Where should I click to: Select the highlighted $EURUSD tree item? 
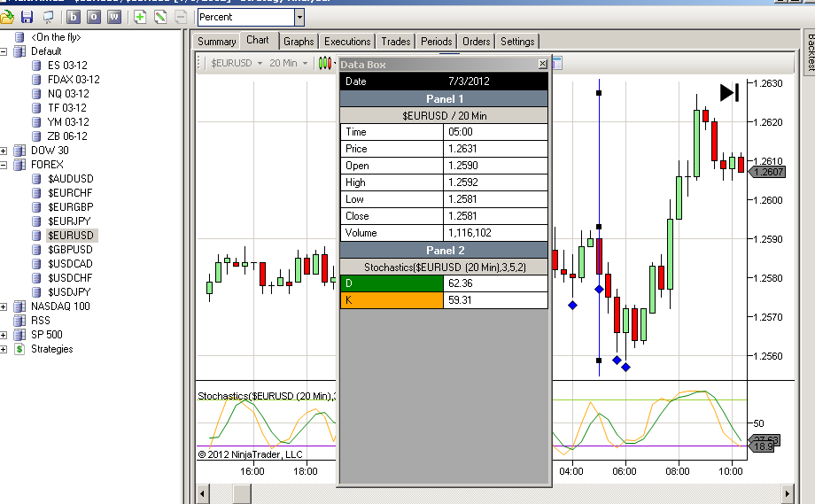71,236
